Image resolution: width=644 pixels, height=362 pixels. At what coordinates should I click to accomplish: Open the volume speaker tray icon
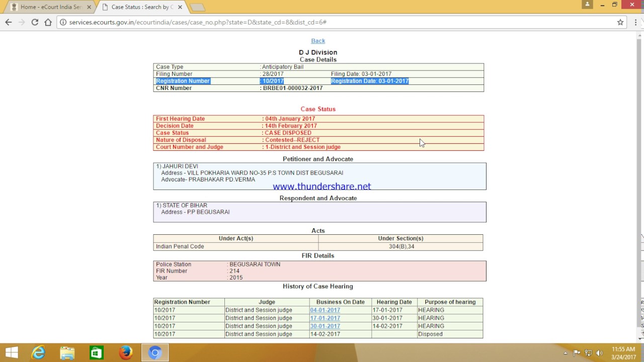[x=599, y=353]
